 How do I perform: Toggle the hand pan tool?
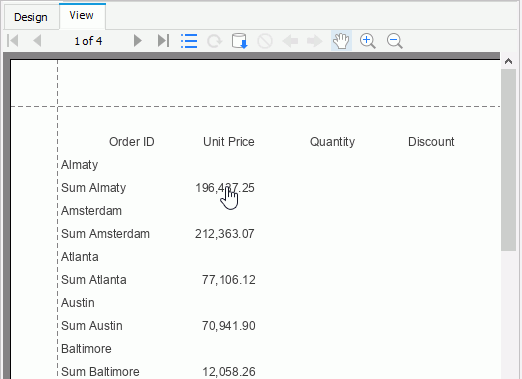[x=341, y=41]
